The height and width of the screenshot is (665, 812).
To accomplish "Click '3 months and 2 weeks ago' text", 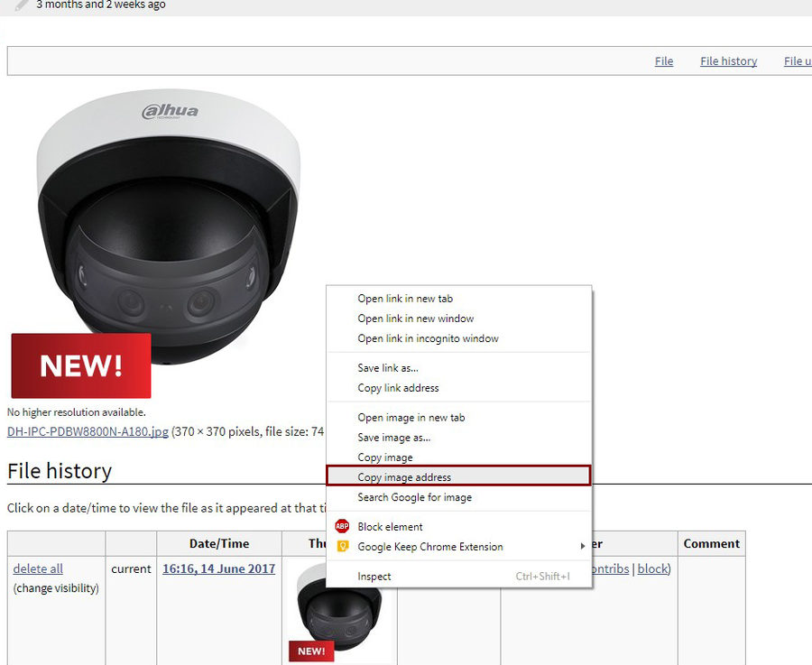I will click(101, 5).
